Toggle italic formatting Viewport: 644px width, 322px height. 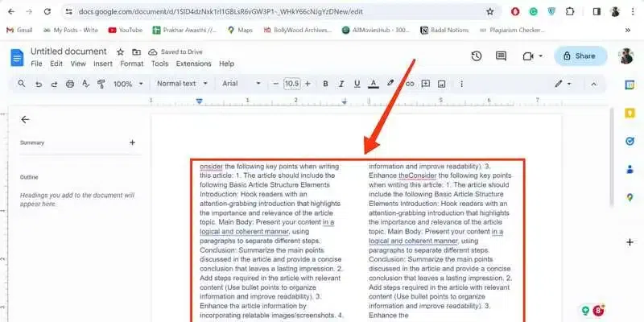coord(341,84)
